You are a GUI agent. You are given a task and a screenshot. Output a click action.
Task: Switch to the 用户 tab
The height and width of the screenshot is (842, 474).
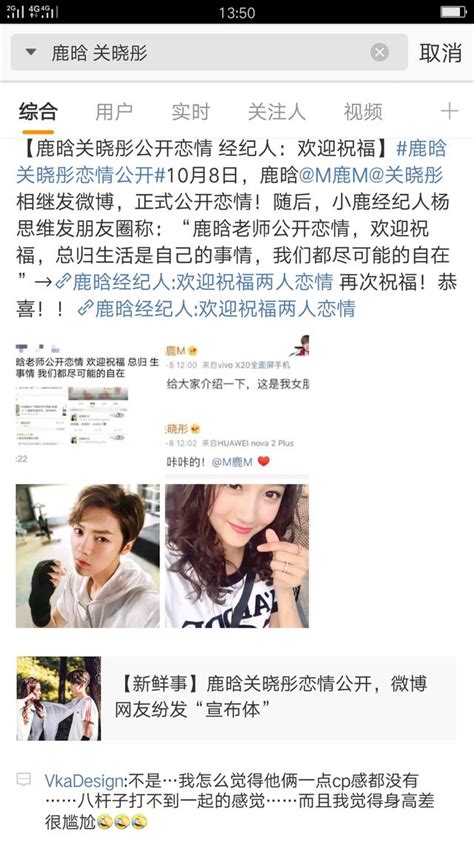(x=114, y=112)
